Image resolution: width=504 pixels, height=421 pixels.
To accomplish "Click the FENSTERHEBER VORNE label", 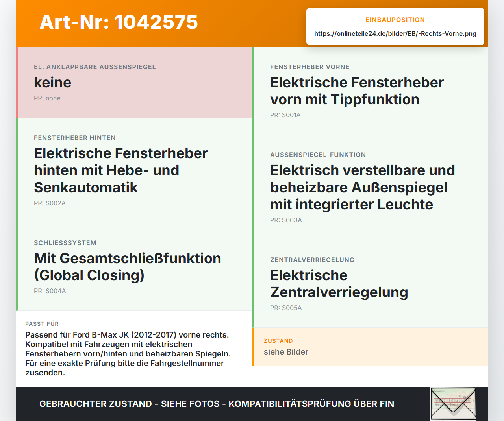I will click(x=310, y=67).
